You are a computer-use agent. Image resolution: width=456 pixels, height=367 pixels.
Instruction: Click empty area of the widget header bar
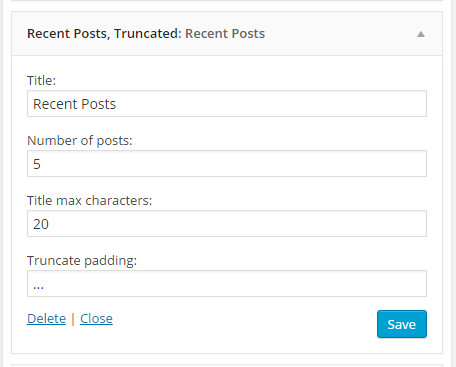coord(340,34)
